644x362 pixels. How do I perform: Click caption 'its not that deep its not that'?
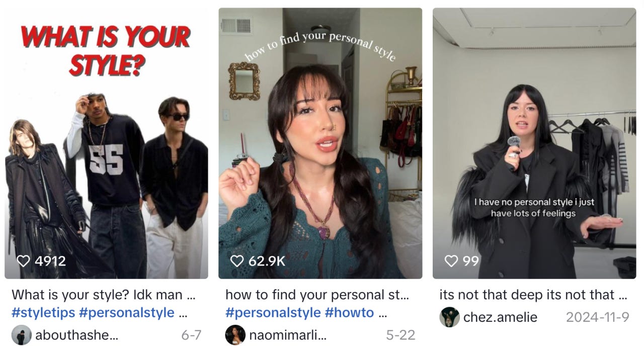[x=527, y=295]
